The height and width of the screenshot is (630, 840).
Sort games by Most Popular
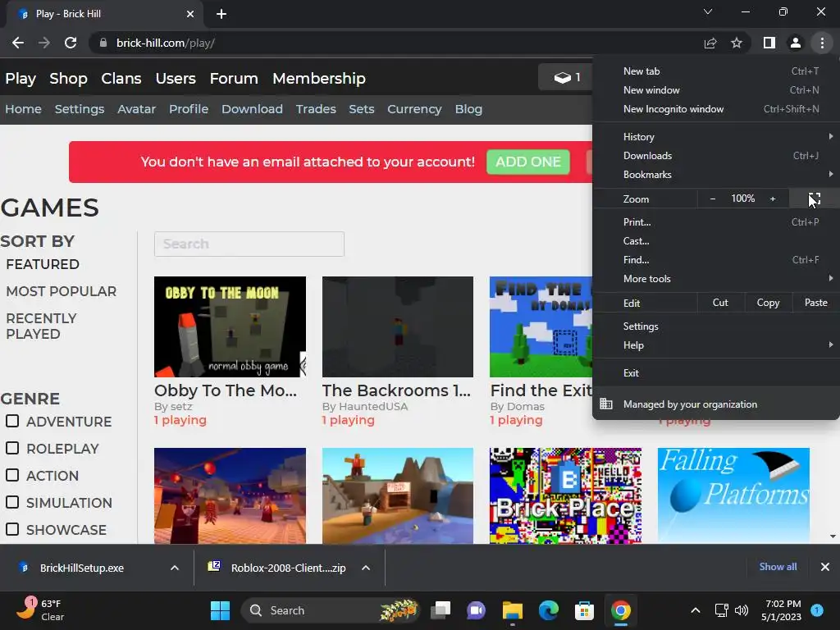pyautogui.click(x=61, y=291)
